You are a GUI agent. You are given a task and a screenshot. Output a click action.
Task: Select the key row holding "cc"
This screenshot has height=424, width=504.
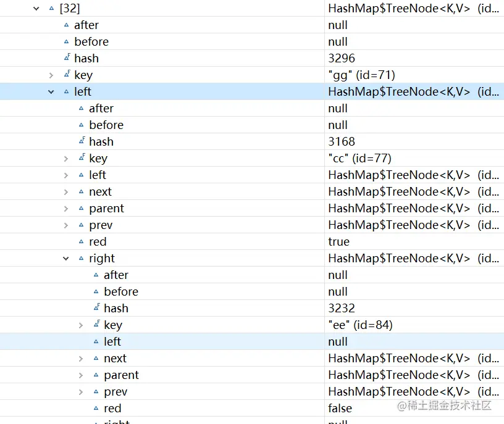(x=252, y=158)
